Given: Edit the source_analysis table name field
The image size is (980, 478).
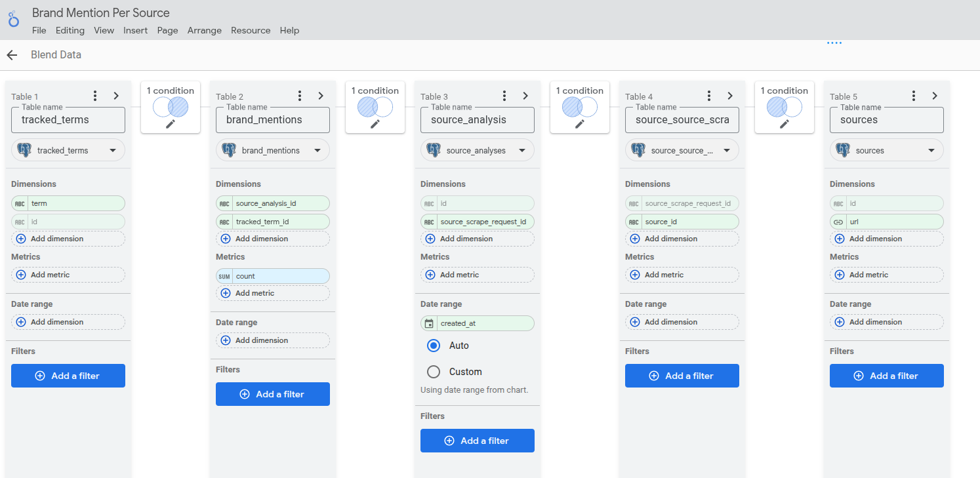Looking at the screenshot, I should pos(478,120).
